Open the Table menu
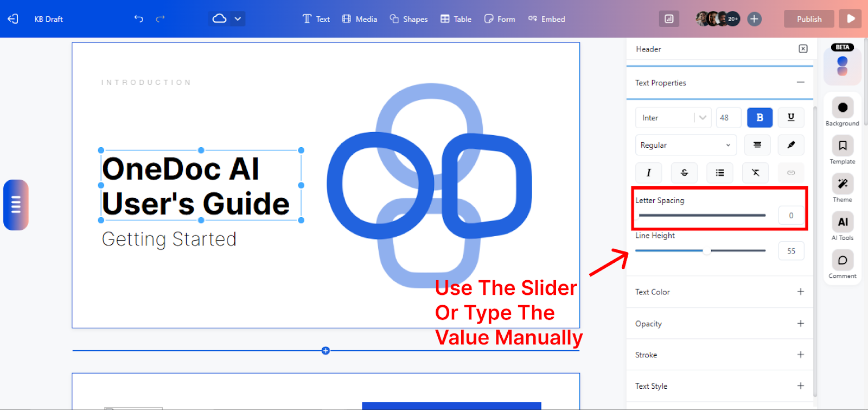 coord(456,19)
